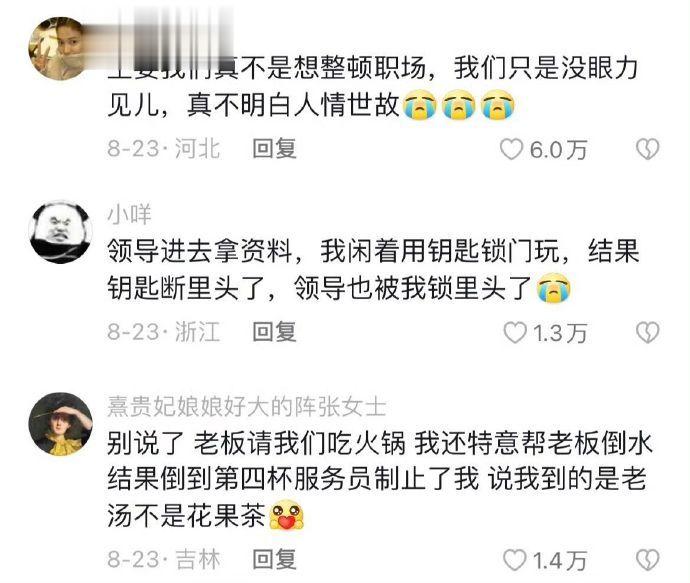This screenshot has width=690, height=583.
Task: Open 熹贵妃娘娘好大的阵张女士's profile
Action: [247, 406]
